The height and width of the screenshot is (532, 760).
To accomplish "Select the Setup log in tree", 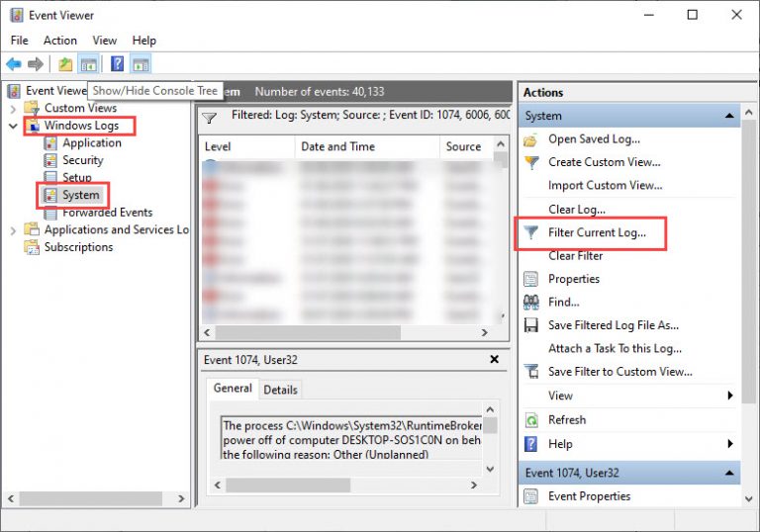I will [77, 177].
